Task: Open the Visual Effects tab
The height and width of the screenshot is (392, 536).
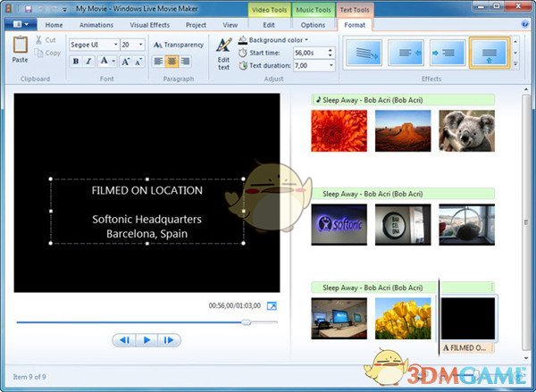Action: coord(149,25)
